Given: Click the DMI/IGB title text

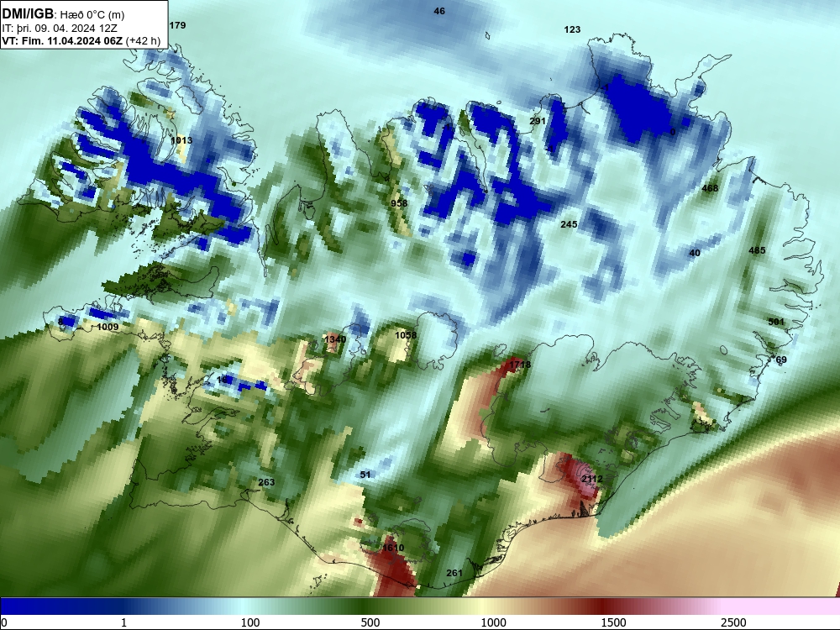Looking at the screenshot, I should 28,14.
